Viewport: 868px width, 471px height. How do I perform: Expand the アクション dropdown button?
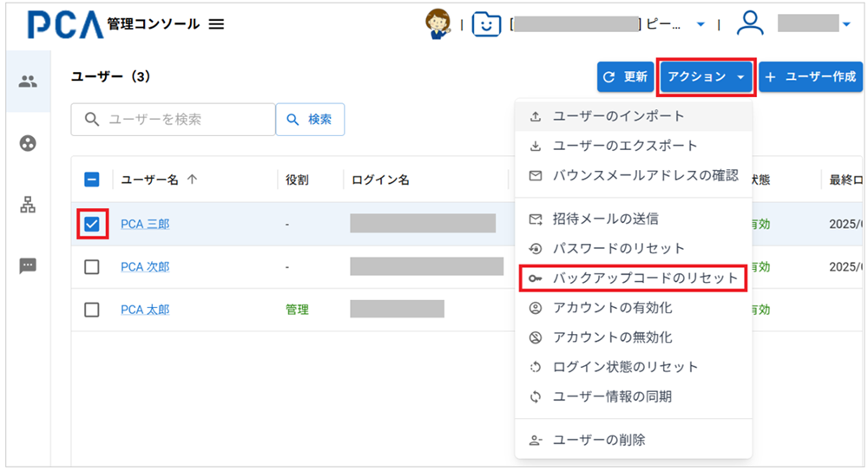(x=707, y=77)
